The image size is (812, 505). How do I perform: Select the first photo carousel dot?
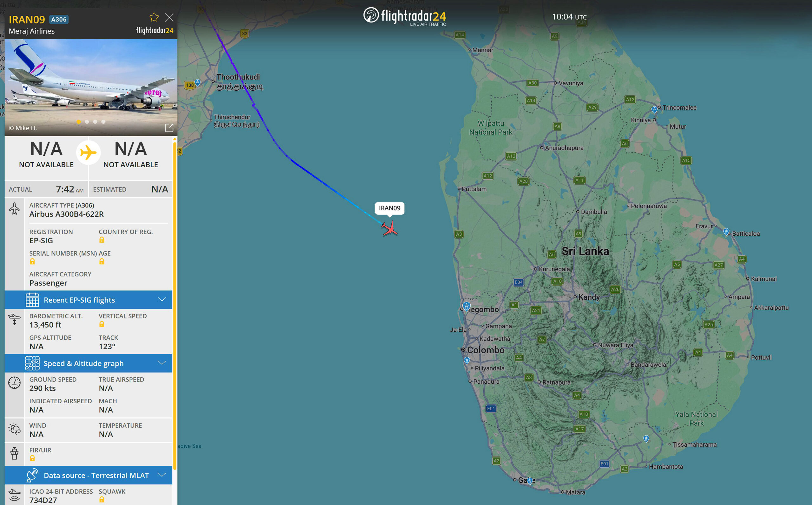79,122
